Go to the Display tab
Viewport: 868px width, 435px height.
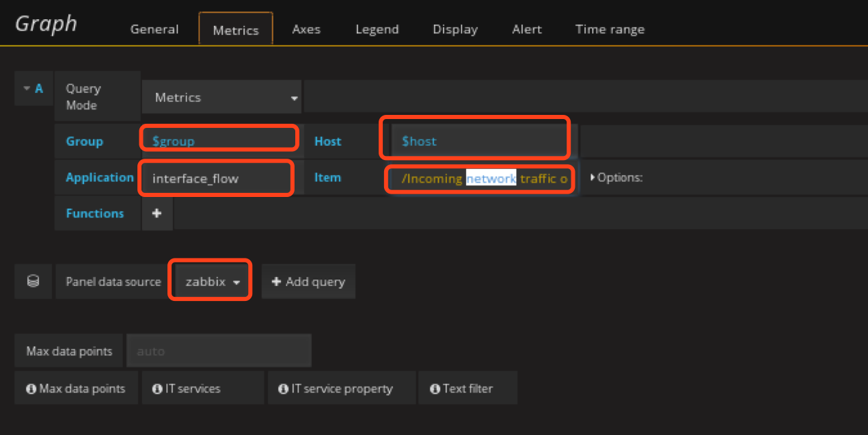455,29
